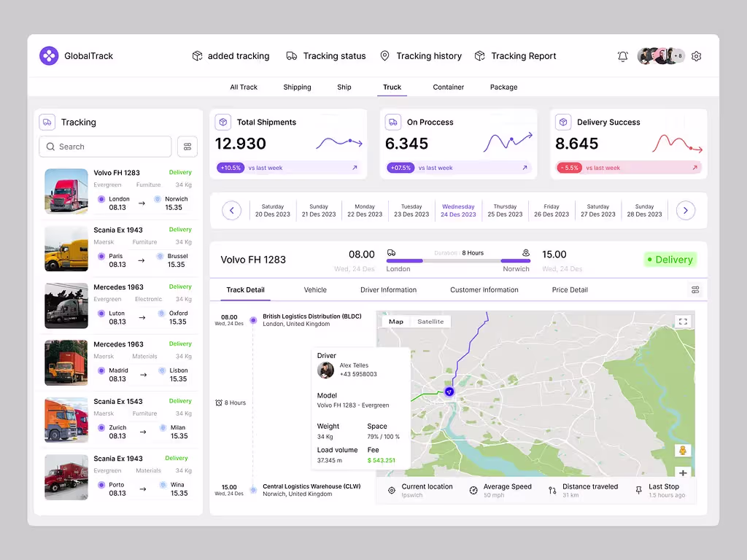The width and height of the screenshot is (747, 560).
Task: Go to next dates with right chevron
Action: click(685, 210)
